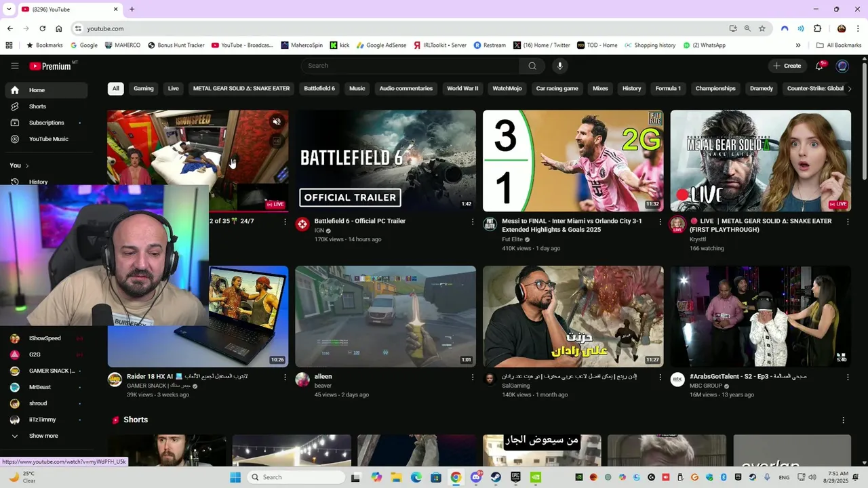The width and height of the screenshot is (868, 488).
Task: Open IShowSpeed subscription in sidebar
Action: [46, 338]
